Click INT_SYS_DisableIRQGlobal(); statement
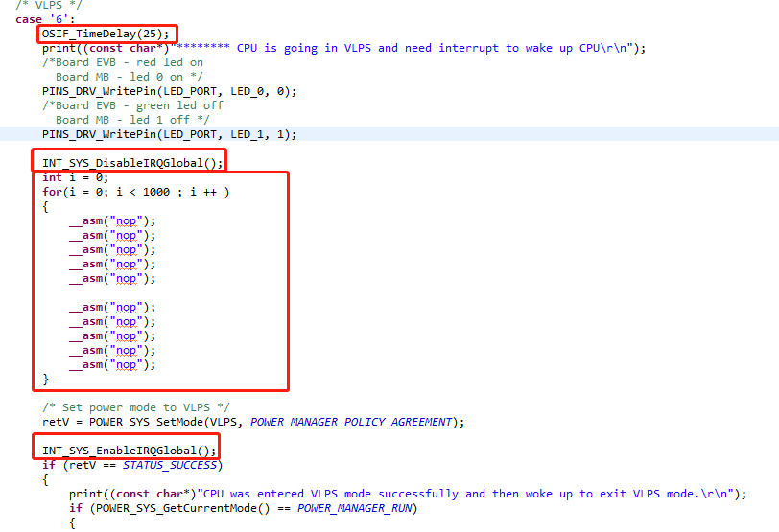 point(132,163)
